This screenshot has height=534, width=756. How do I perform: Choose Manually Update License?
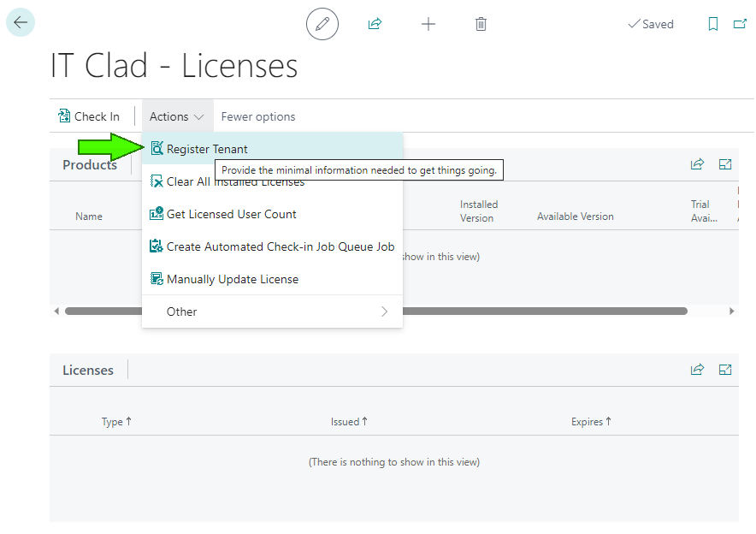point(273,279)
